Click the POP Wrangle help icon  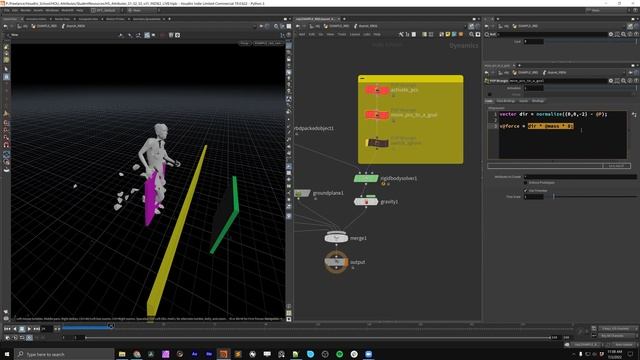click(x=636, y=81)
